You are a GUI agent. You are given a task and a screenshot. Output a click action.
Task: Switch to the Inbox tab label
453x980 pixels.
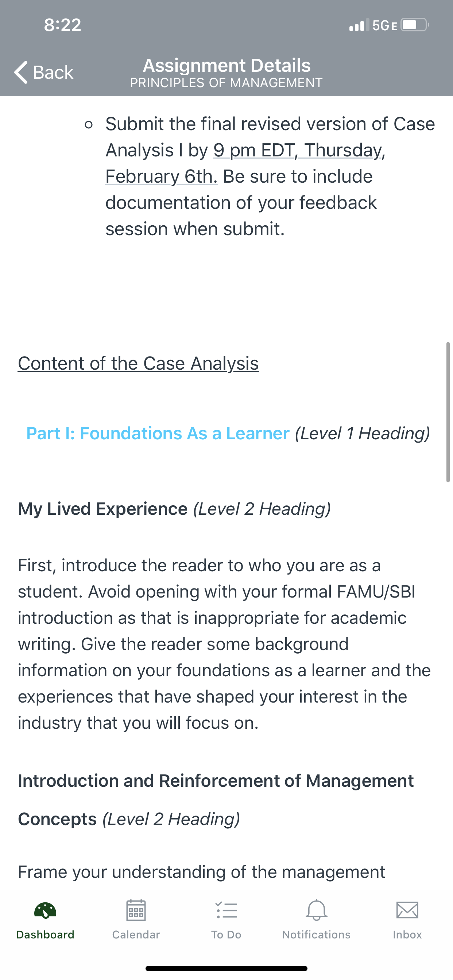tap(407, 935)
